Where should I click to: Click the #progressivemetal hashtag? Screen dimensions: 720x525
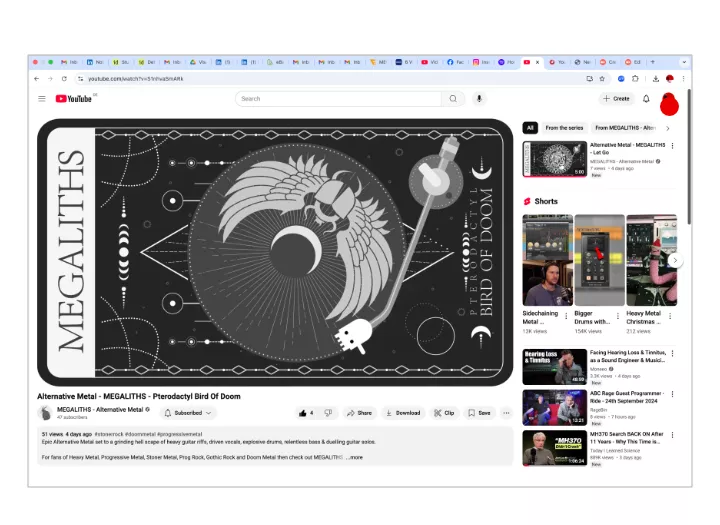coord(180,434)
